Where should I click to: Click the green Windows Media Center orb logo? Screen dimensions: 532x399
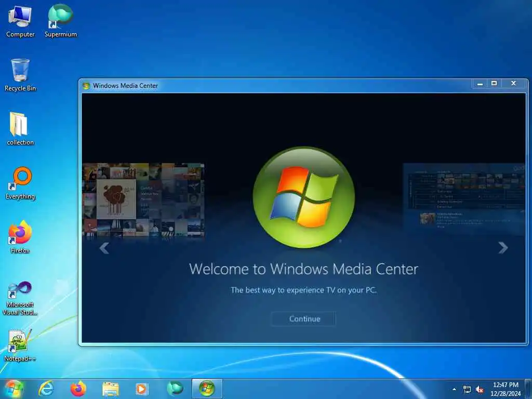(x=303, y=197)
